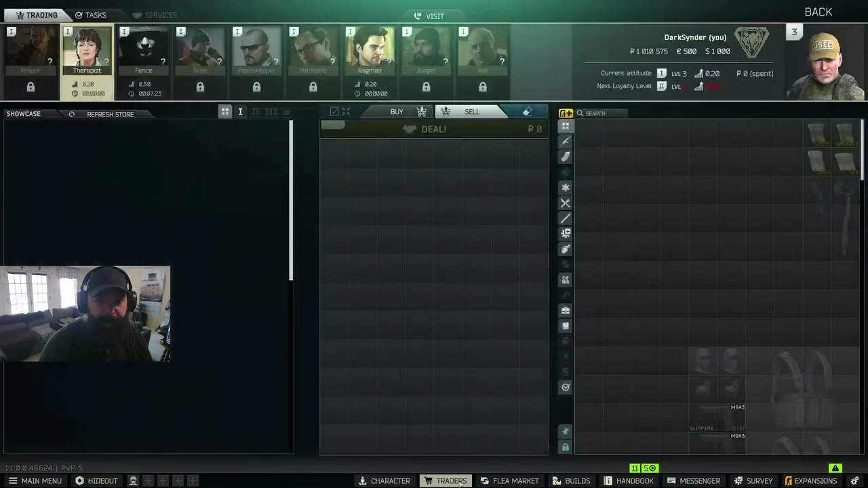Select the all-items grid stash filter

pyautogui.click(x=566, y=126)
